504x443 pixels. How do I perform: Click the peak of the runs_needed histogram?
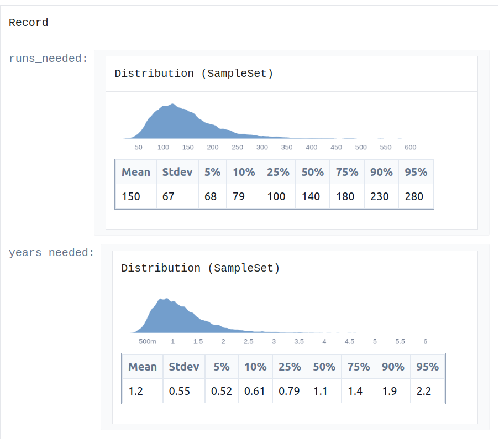coord(173,105)
